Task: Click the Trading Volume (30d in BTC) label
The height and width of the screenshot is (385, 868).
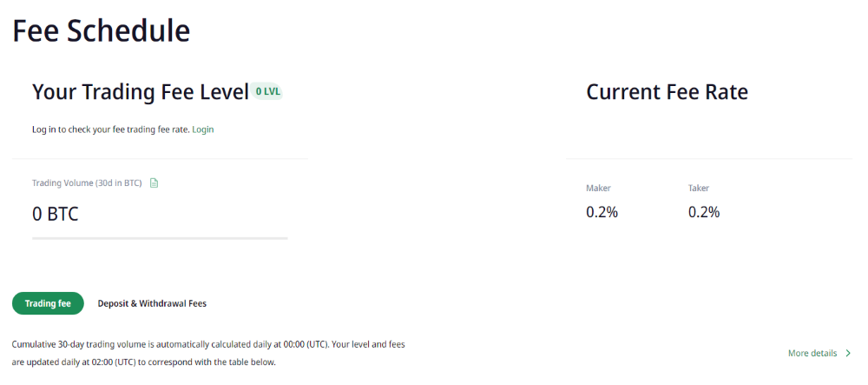Action: point(87,183)
